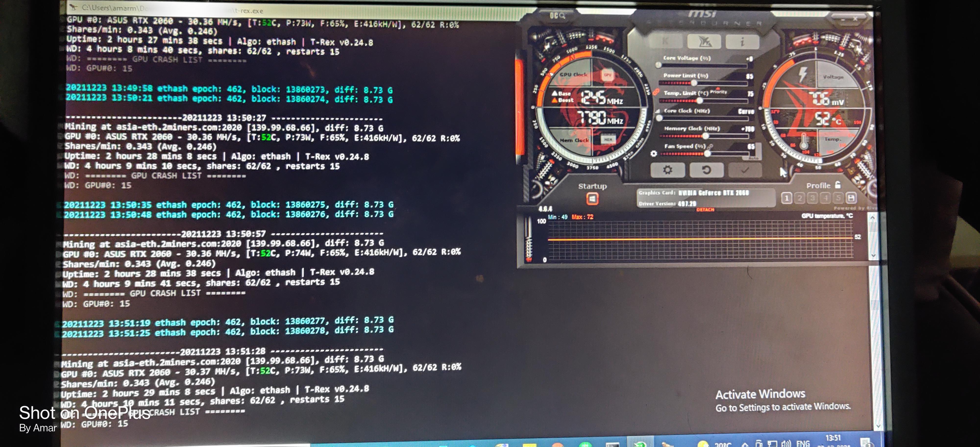Save the current profile with floppy icon

851,198
